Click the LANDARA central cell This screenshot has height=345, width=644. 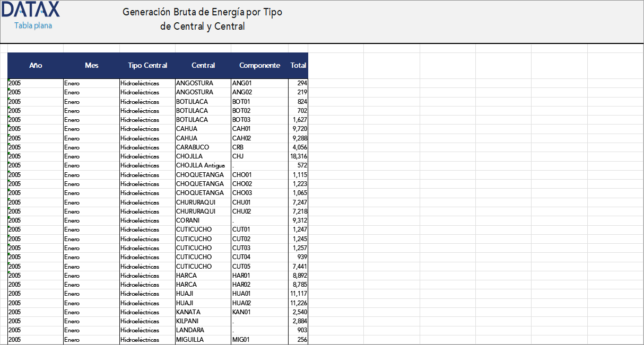190,330
